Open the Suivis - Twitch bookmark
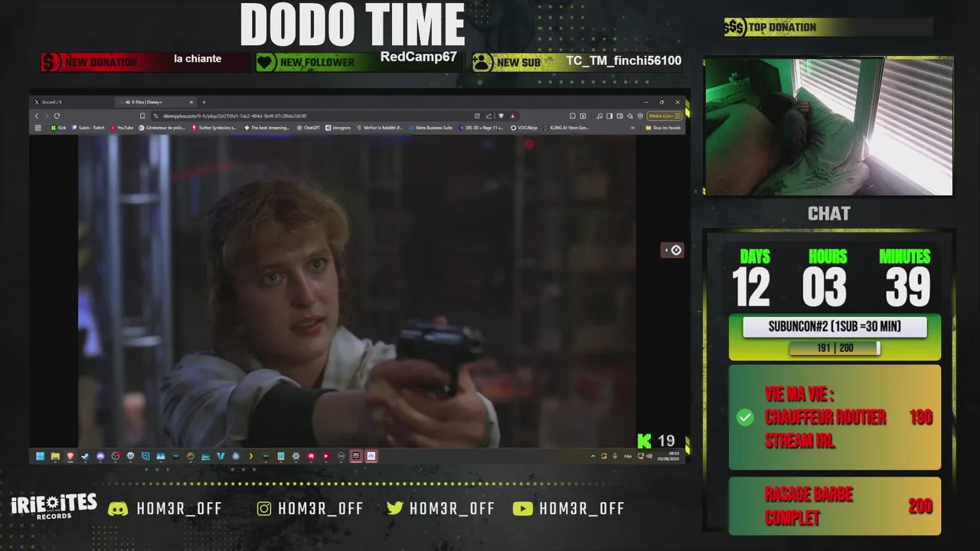This screenshot has width=980, height=551. coord(88,128)
